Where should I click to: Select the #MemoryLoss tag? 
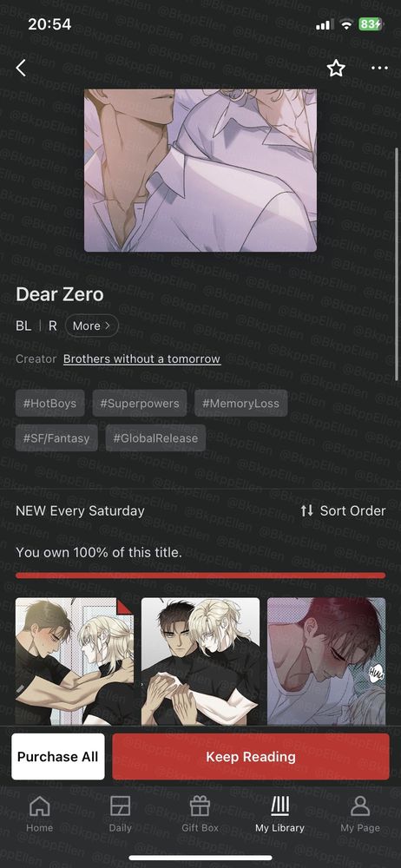pyautogui.click(x=240, y=403)
